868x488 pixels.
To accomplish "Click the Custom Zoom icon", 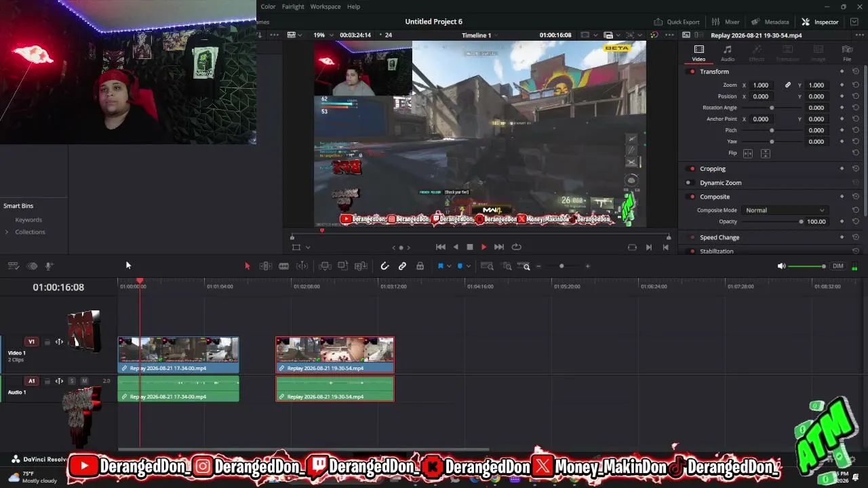I will (524, 266).
